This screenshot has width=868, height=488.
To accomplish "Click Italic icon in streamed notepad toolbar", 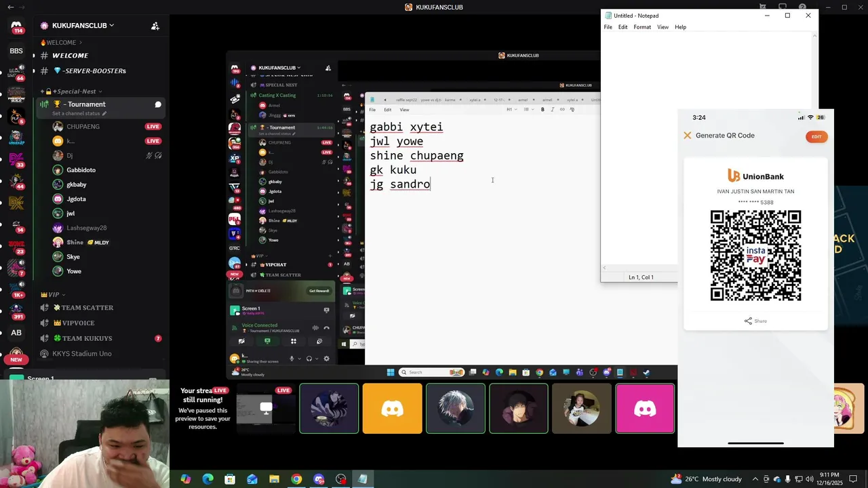I will coord(552,109).
